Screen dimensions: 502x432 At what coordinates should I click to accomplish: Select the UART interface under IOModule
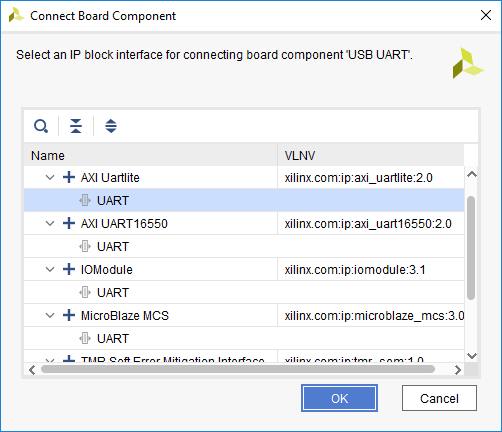(244, 292)
